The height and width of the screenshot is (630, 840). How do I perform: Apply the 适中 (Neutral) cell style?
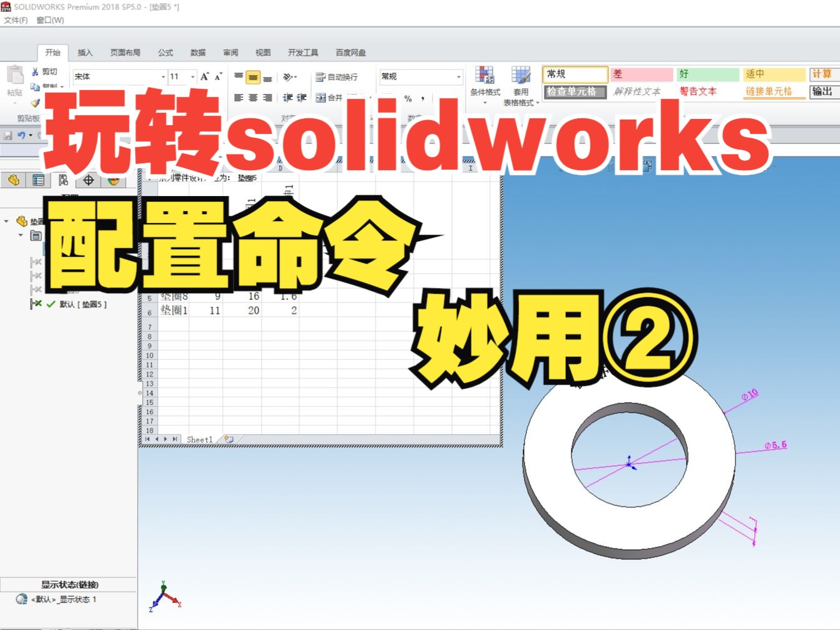pyautogui.click(x=774, y=74)
